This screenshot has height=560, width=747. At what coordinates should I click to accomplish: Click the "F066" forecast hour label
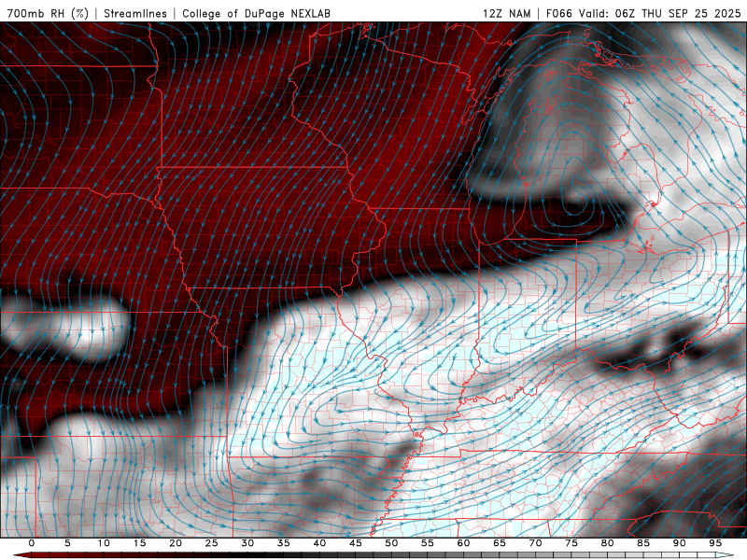tap(558, 13)
